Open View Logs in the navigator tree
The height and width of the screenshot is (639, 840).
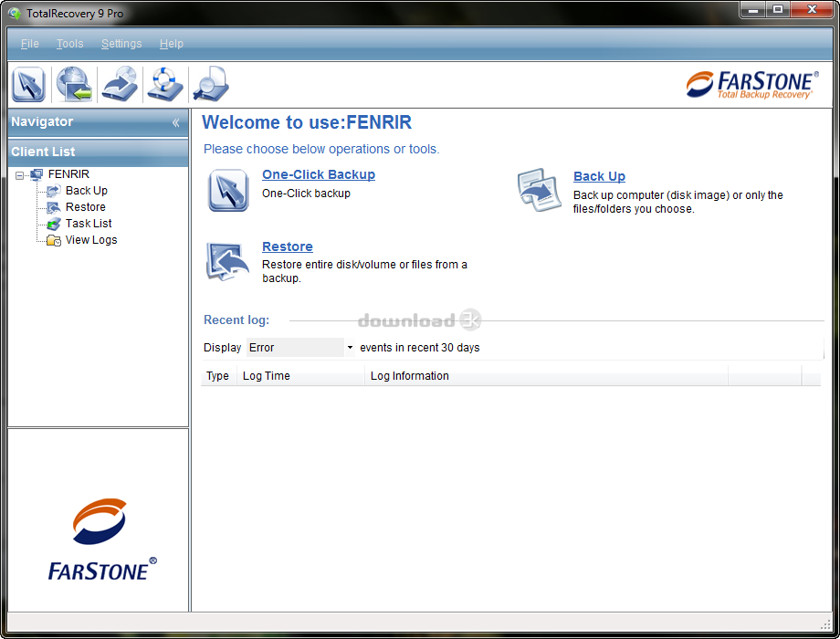point(91,239)
